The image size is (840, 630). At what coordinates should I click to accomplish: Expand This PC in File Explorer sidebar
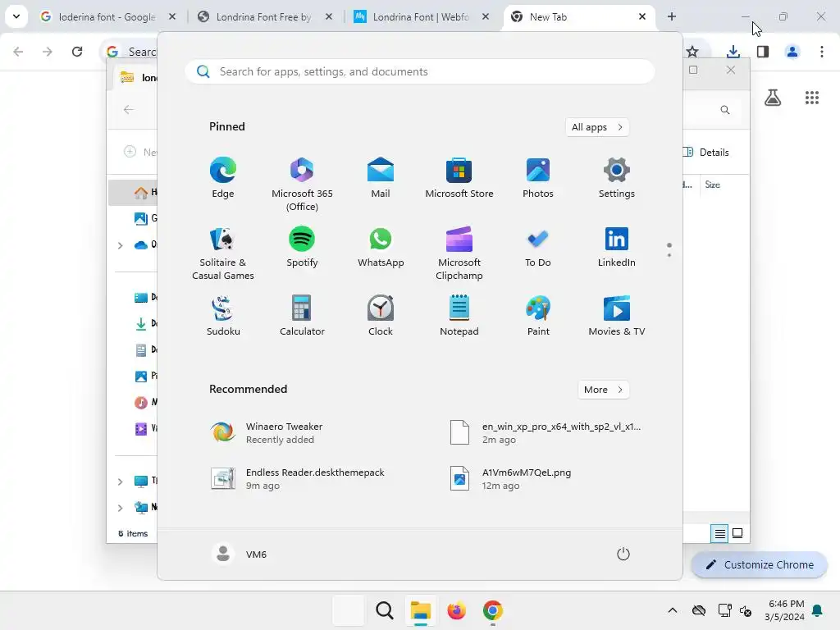[x=120, y=482]
